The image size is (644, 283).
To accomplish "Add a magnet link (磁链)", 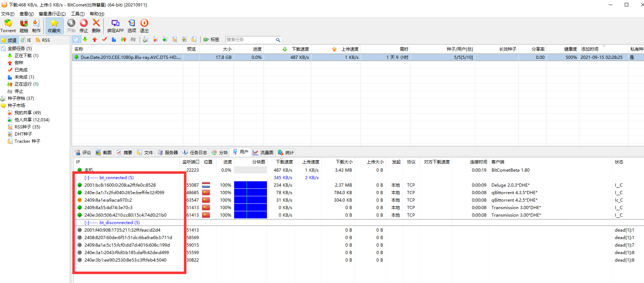I will [24, 26].
